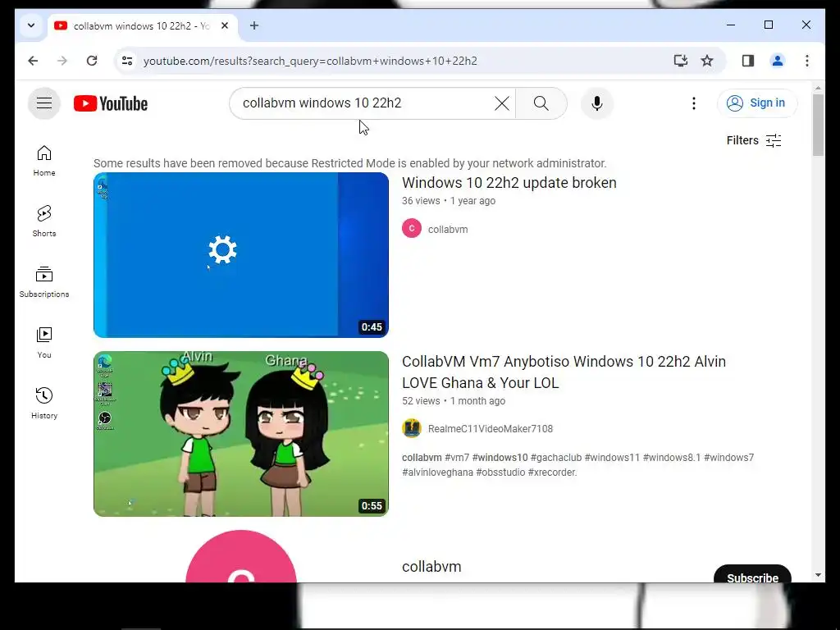Click RealmeC11VideoMaker7108 channel avatar
The image size is (840, 630).
[412, 428]
